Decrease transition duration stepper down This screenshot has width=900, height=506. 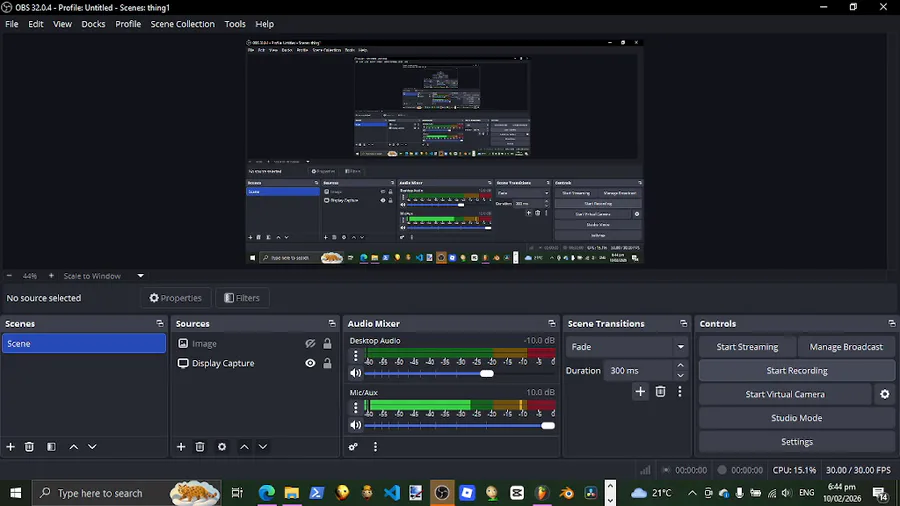[680, 376]
